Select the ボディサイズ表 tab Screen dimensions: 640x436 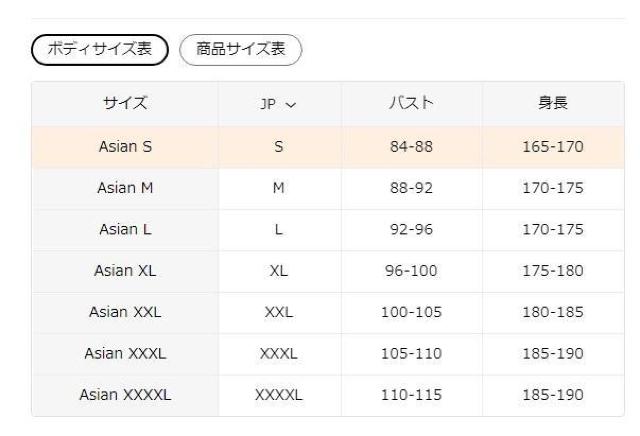99,49
